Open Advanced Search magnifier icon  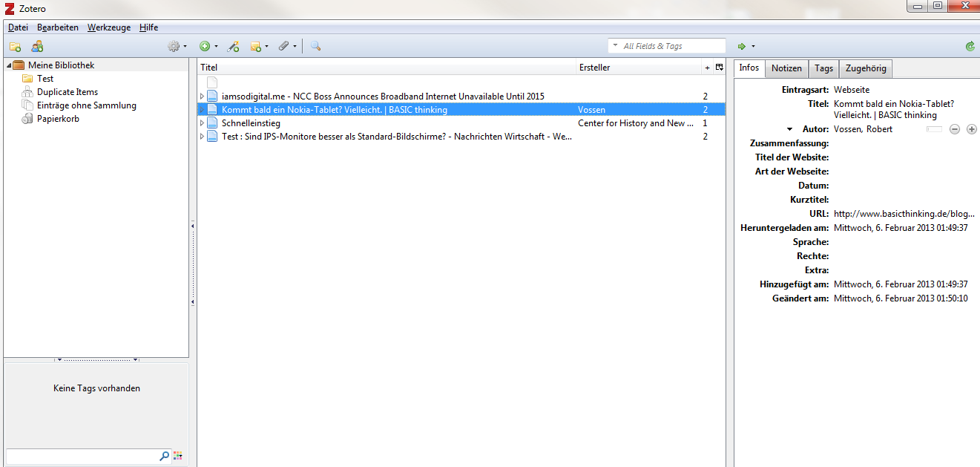(x=315, y=46)
